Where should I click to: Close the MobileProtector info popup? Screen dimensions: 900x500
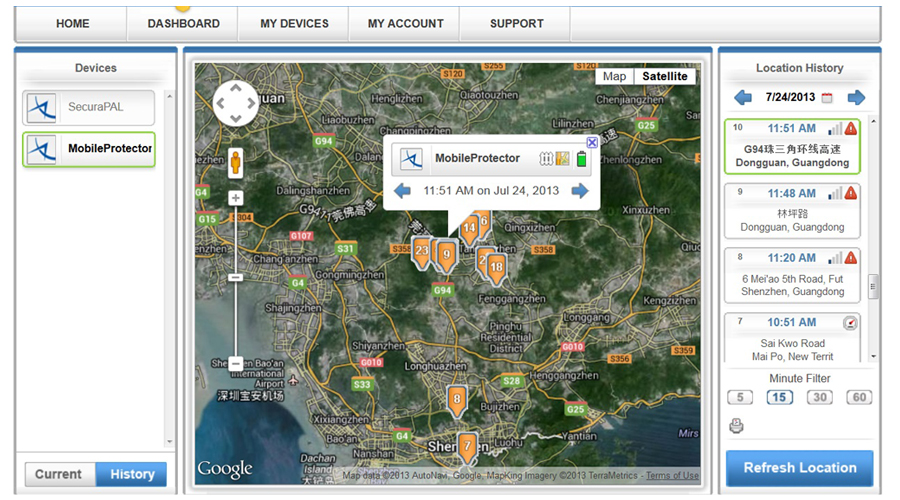592,143
